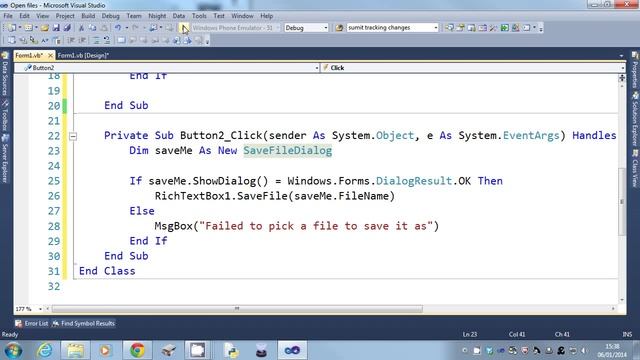Open the Server Explorer side tab
This screenshot has height=360, width=640.
[5, 158]
